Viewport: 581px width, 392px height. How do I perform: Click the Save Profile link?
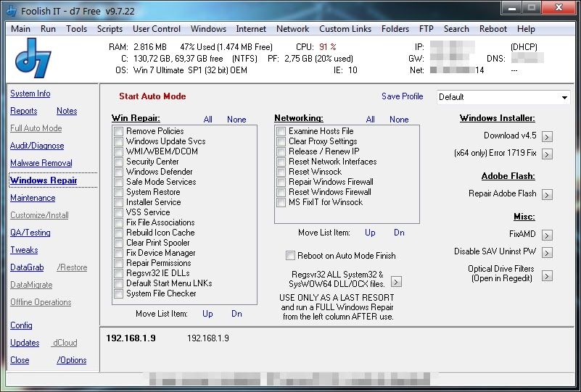[x=402, y=96]
